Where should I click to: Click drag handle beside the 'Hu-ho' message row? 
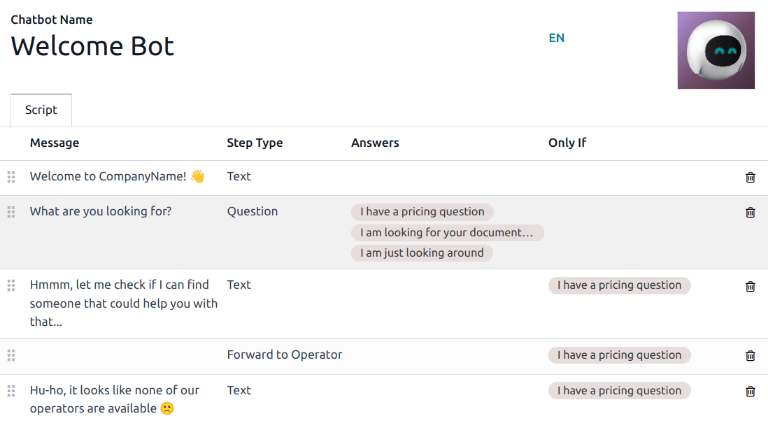11,391
